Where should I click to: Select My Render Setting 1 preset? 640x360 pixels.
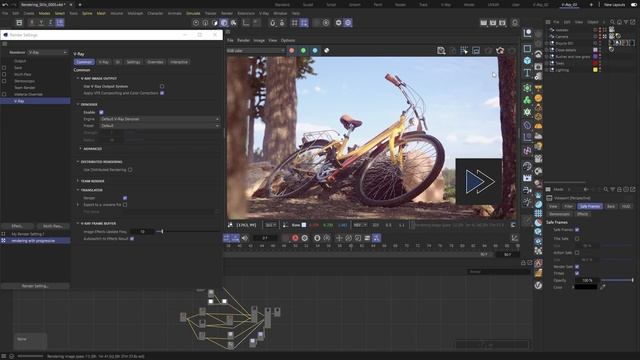point(28,234)
